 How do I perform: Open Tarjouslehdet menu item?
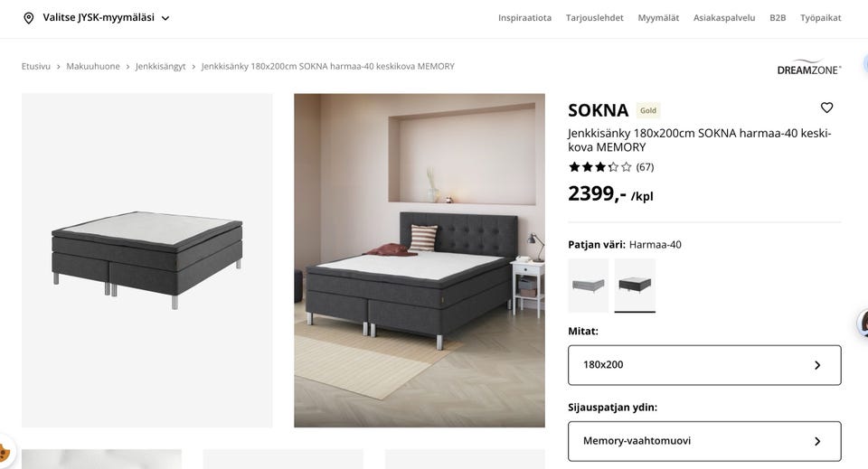tap(594, 18)
